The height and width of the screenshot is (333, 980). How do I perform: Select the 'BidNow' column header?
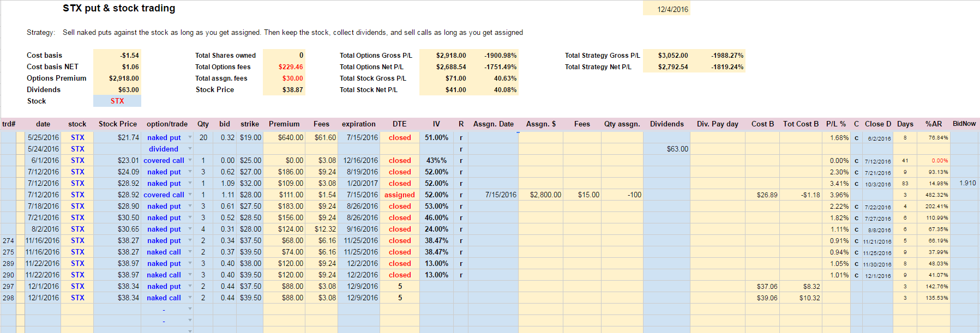[x=964, y=124]
